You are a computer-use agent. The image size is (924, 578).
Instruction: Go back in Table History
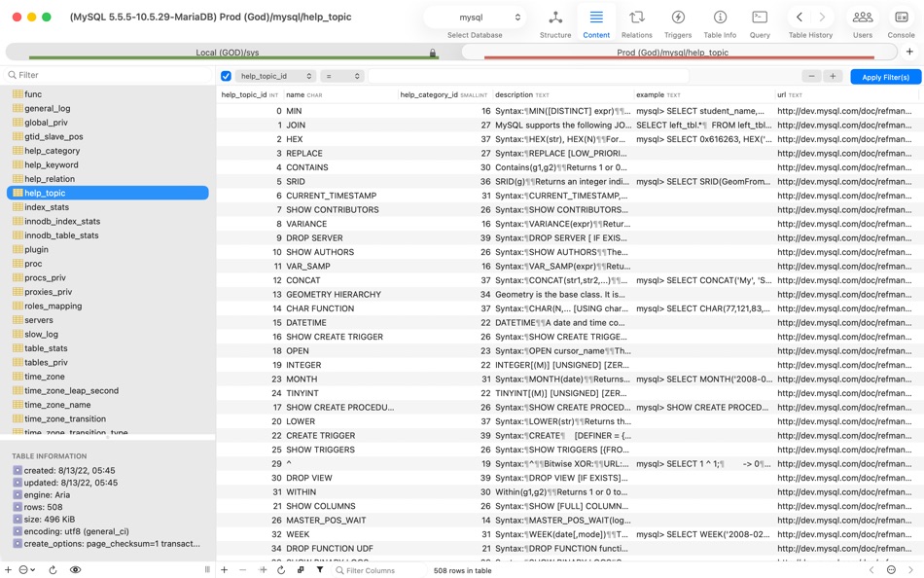click(800, 18)
